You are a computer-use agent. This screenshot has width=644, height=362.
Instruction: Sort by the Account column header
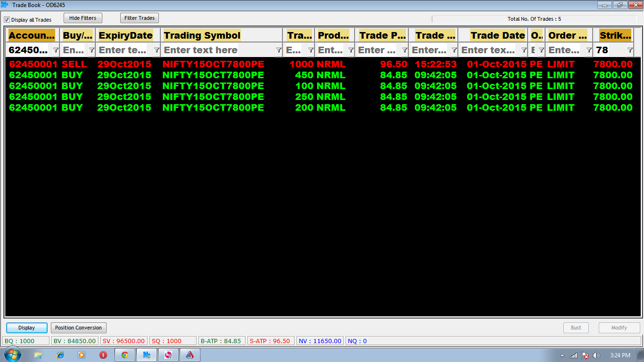pyautogui.click(x=32, y=35)
